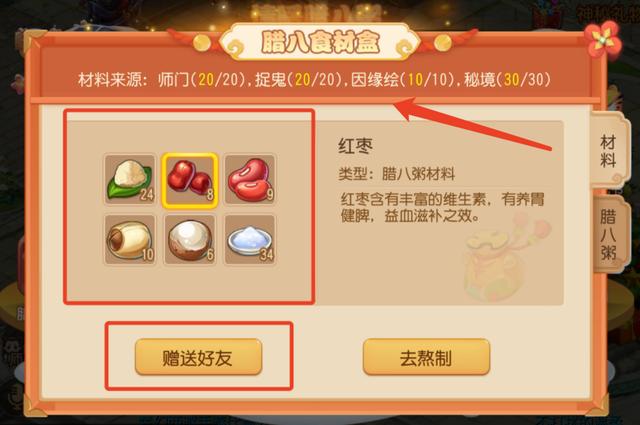Select the red kidney beans icon

click(x=250, y=180)
